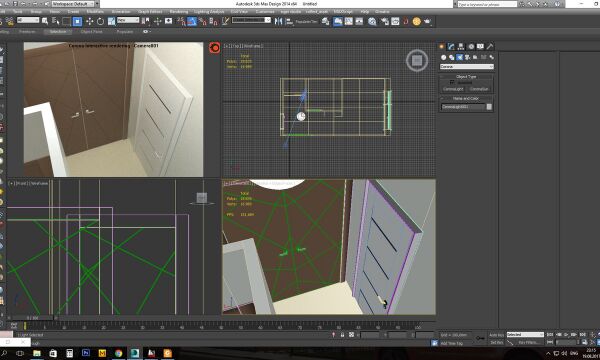The width and height of the screenshot is (600, 360).
Task: Open Curve Editor icon
Action: tap(349, 21)
